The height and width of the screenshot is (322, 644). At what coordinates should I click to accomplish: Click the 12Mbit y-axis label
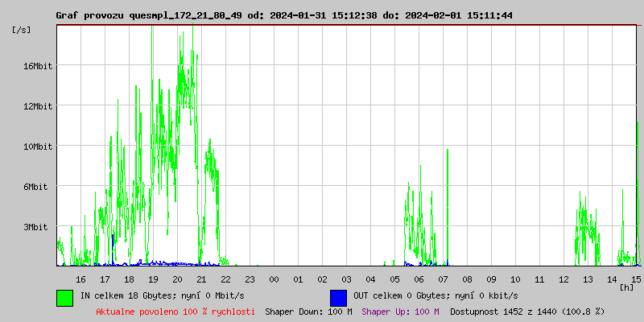[x=38, y=106]
